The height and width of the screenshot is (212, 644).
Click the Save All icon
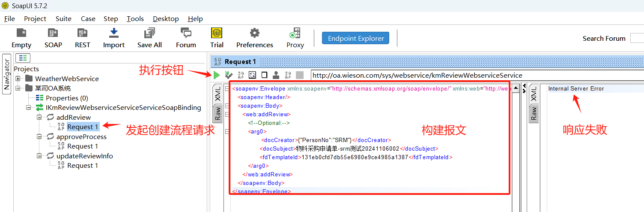coord(149,33)
